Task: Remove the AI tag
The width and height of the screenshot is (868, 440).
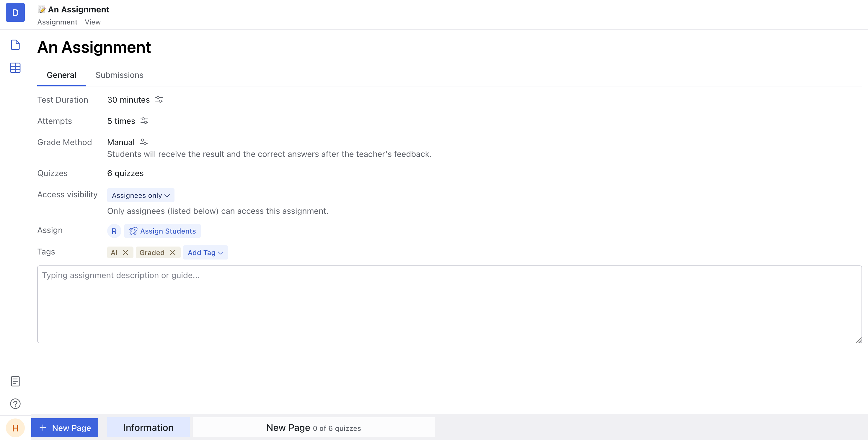Action: 125,252
